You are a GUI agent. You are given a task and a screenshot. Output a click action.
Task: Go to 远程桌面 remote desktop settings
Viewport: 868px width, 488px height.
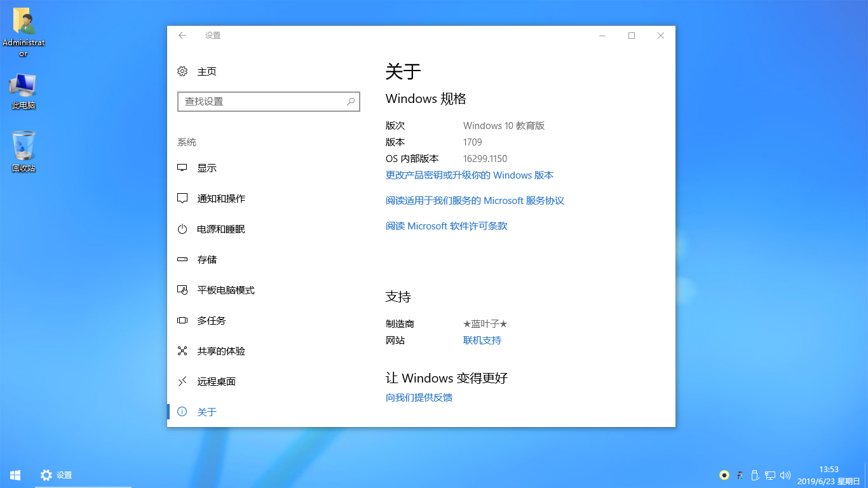264,381
